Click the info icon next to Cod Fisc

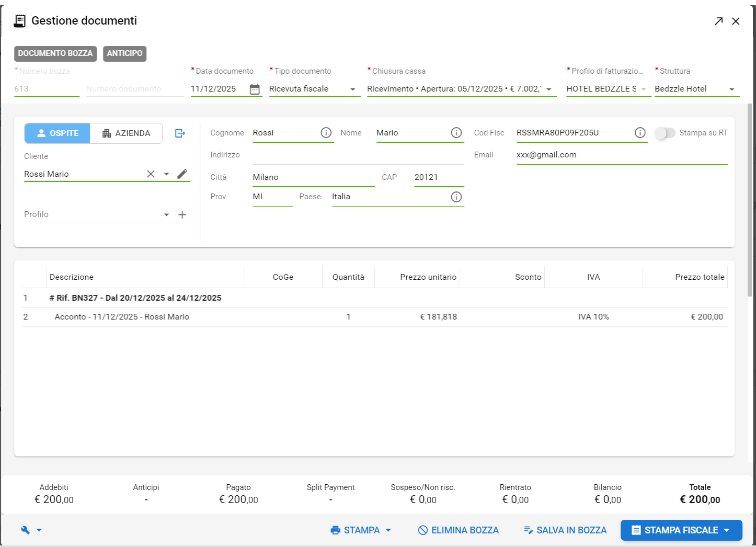point(640,133)
